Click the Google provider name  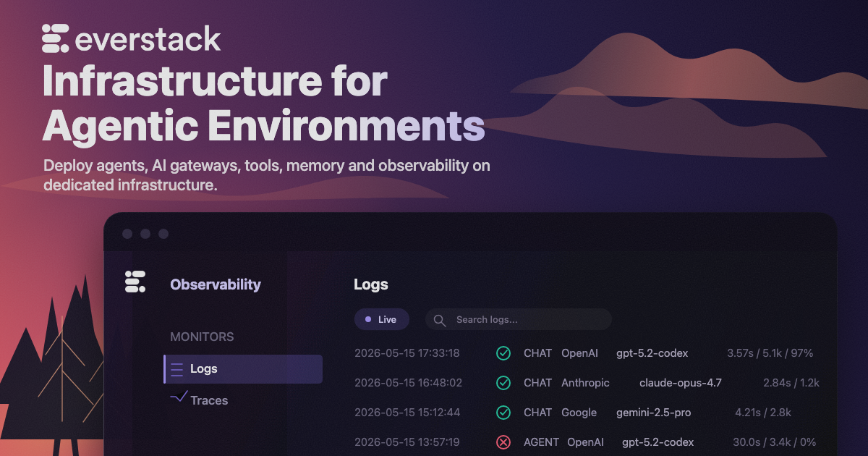click(579, 413)
